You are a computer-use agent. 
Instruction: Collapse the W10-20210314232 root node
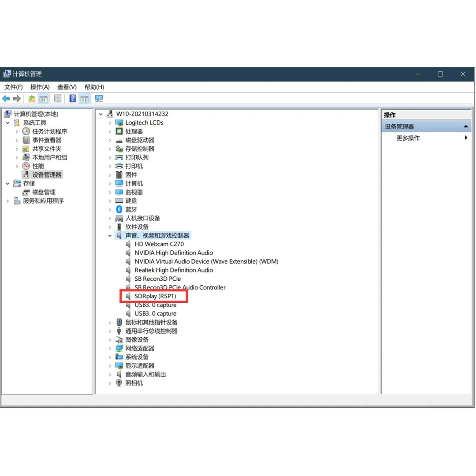pyautogui.click(x=101, y=114)
